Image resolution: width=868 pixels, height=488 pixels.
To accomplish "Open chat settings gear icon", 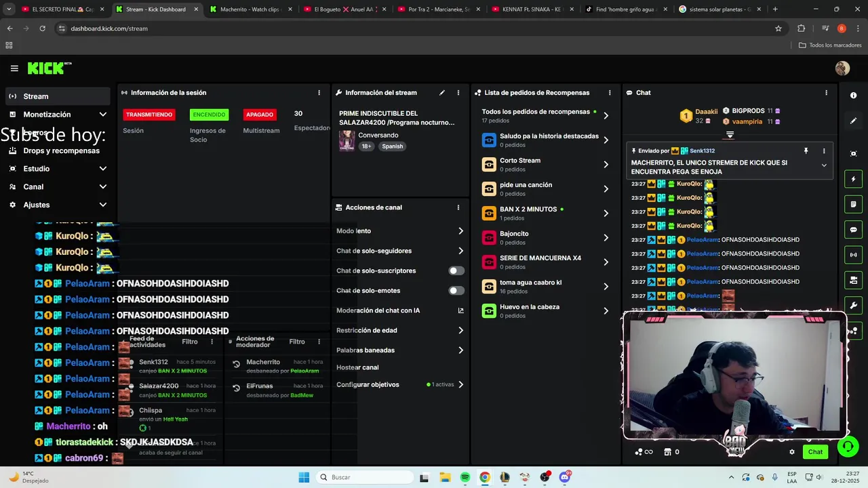I will 791,452.
